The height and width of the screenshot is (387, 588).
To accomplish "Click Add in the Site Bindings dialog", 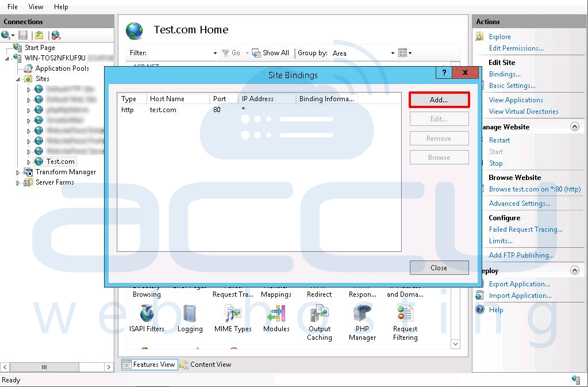I will click(x=439, y=99).
